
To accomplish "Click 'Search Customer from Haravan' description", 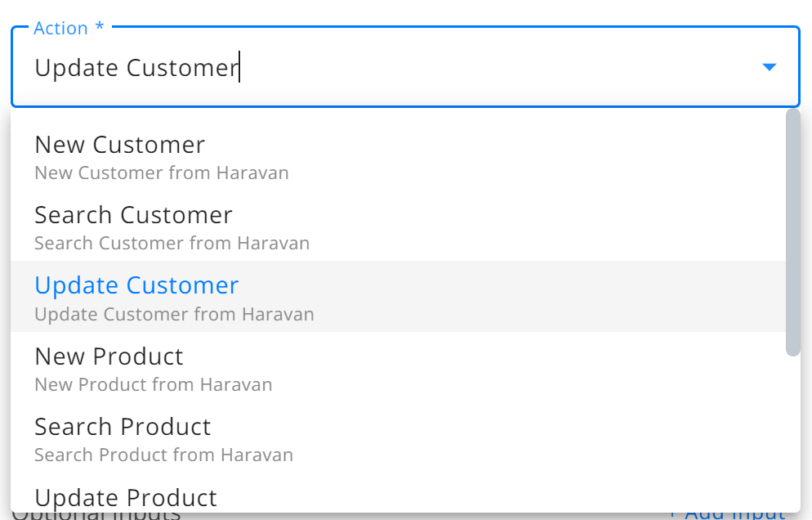I will (x=172, y=243).
